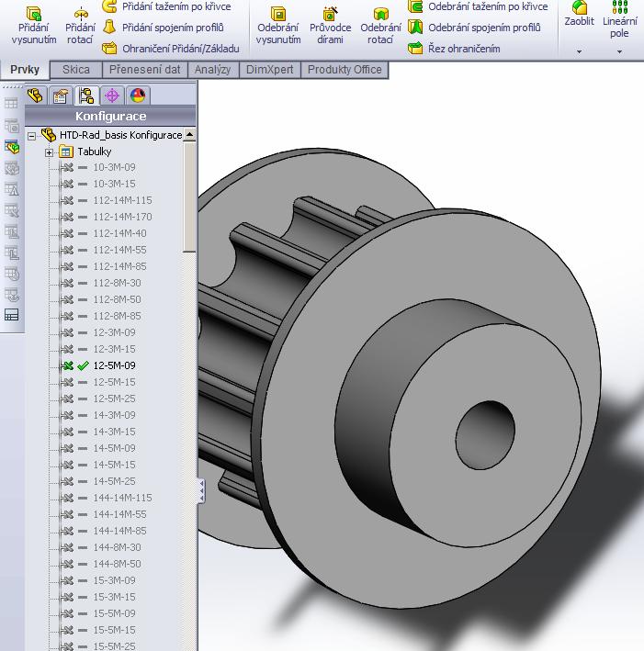Open the dropdown arrow under Lineární pole
This screenshot has height=651, width=644.
(620, 52)
